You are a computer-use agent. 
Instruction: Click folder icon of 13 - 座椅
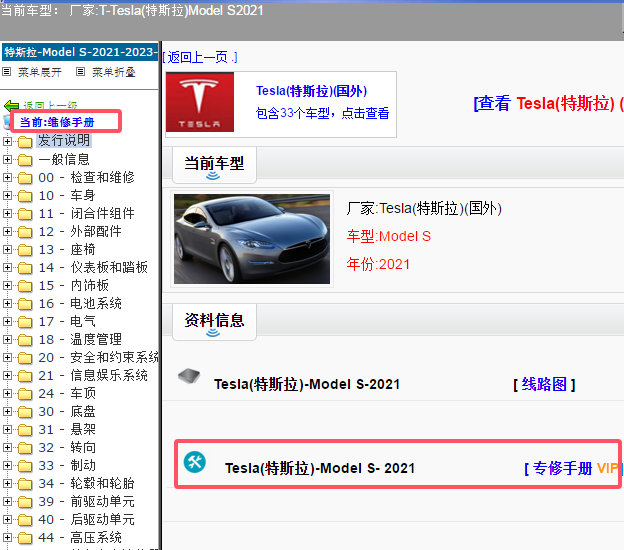25,250
